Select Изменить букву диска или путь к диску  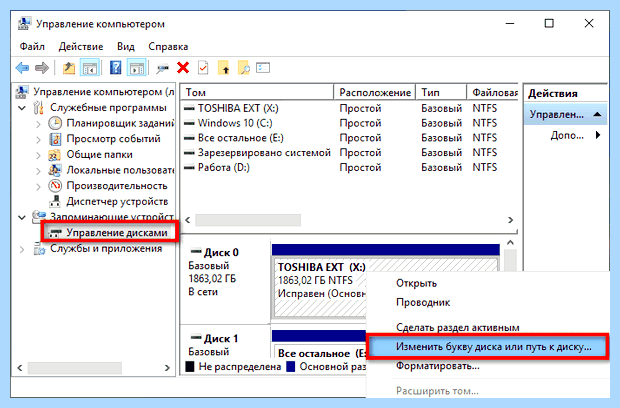(x=487, y=347)
